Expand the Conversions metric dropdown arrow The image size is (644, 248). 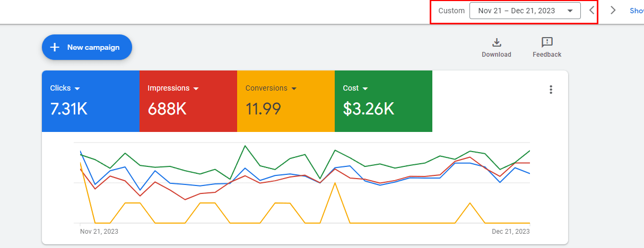(x=294, y=88)
